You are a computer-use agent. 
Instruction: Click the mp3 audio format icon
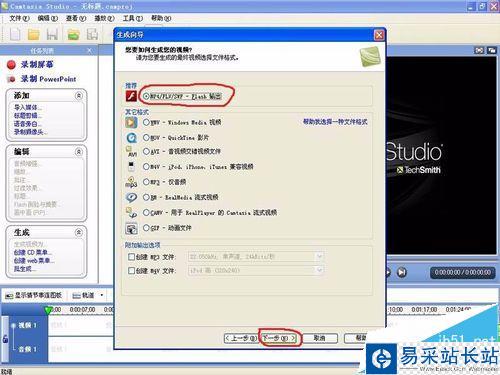(131, 182)
